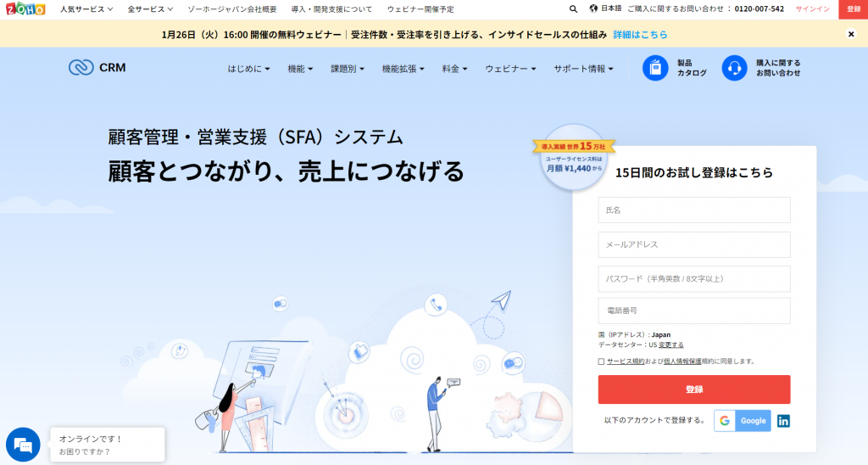This screenshot has height=465, width=868.
Task: Click the メールアドレス input field
Action: [694, 244]
